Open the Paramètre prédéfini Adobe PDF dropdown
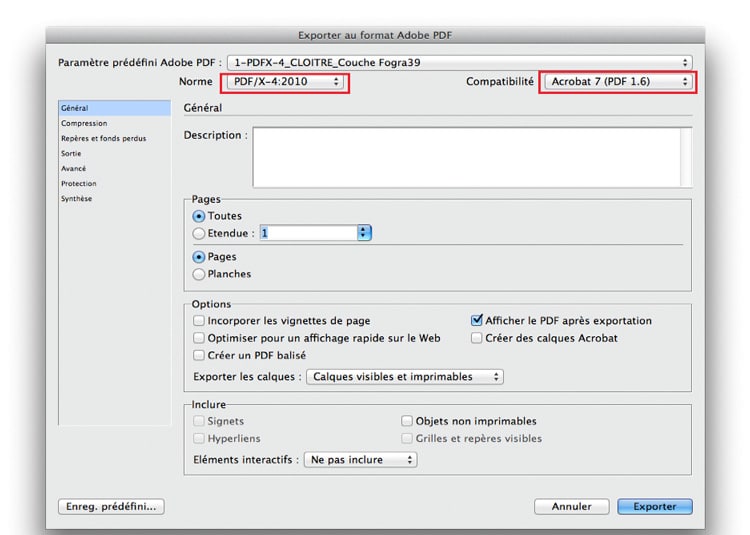The width and height of the screenshot is (750, 535). point(459,63)
